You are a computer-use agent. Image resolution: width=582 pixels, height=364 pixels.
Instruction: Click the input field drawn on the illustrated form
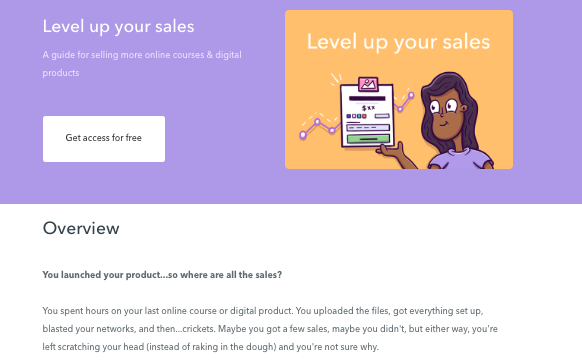[368, 128]
